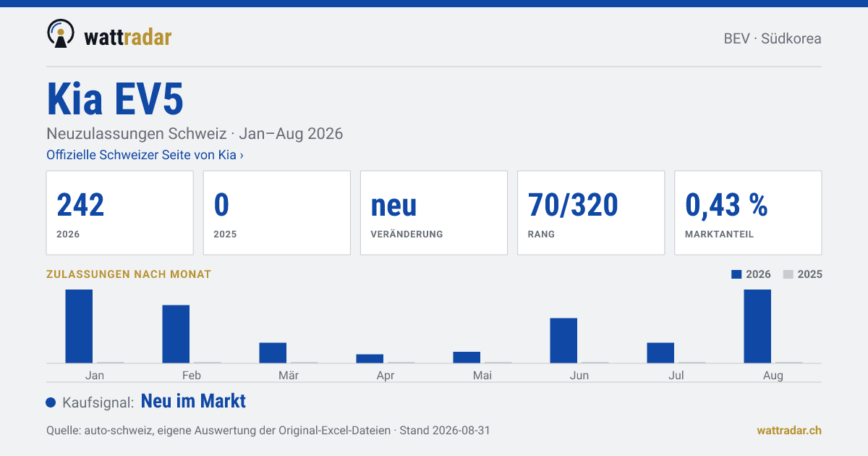Screen dimensions: 868x456
Task: Click the 0 registrations 2025 card
Action: [x=277, y=213]
